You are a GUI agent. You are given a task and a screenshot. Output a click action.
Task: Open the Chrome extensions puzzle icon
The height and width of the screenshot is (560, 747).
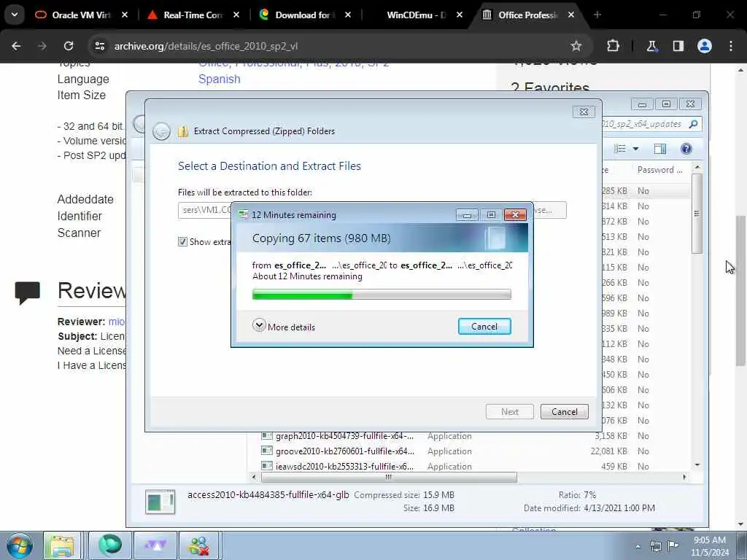(613, 46)
